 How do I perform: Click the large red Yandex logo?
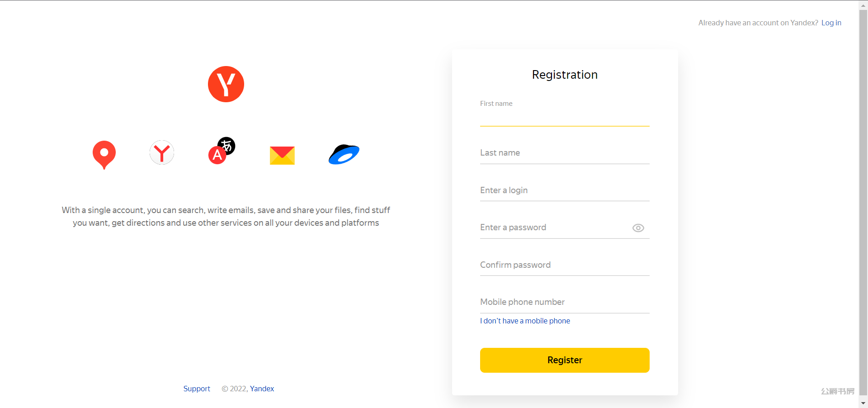pyautogui.click(x=226, y=84)
